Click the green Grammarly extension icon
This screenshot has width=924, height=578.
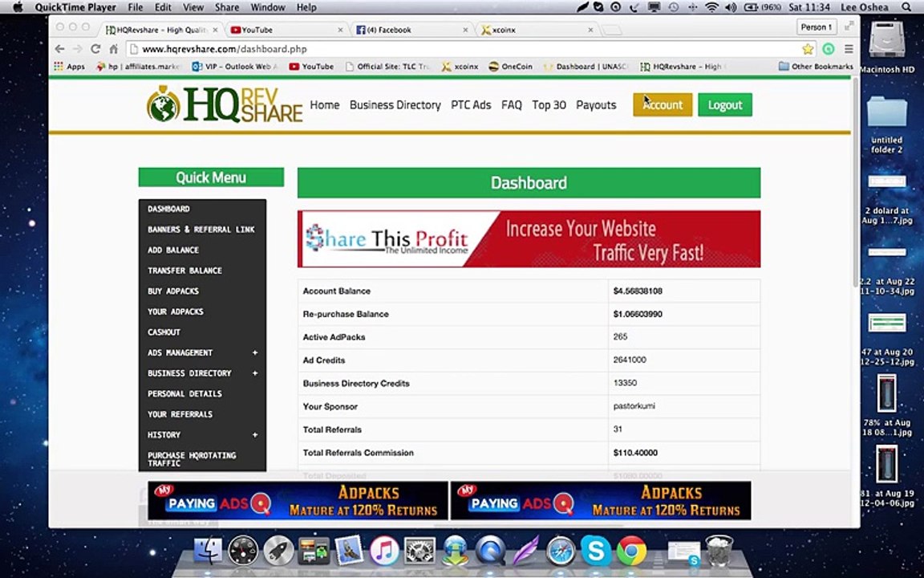pos(829,49)
